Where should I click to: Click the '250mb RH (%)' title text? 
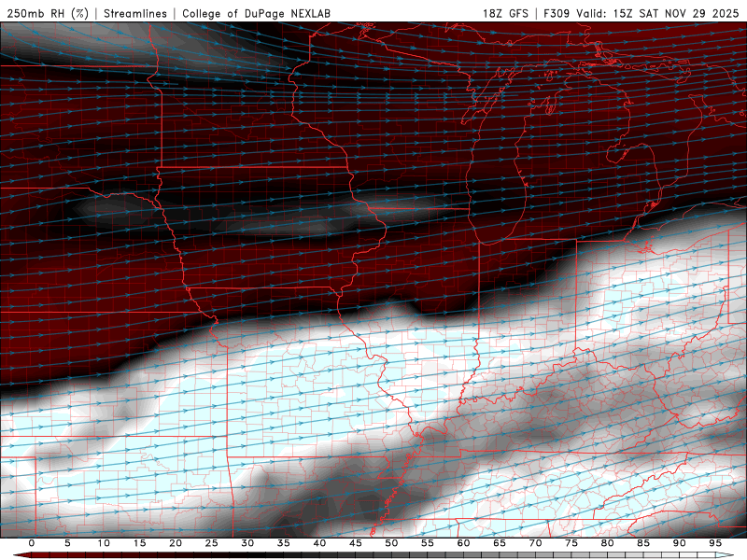tap(48, 13)
